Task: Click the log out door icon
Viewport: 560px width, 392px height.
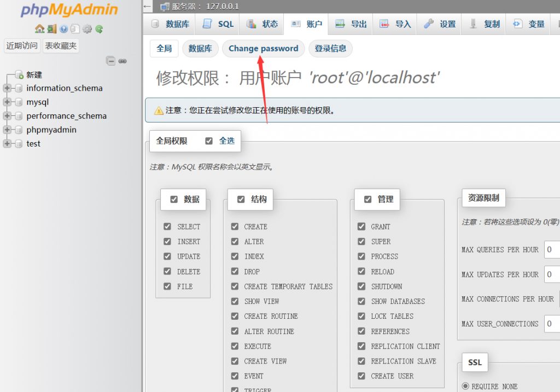Action: click(51, 29)
